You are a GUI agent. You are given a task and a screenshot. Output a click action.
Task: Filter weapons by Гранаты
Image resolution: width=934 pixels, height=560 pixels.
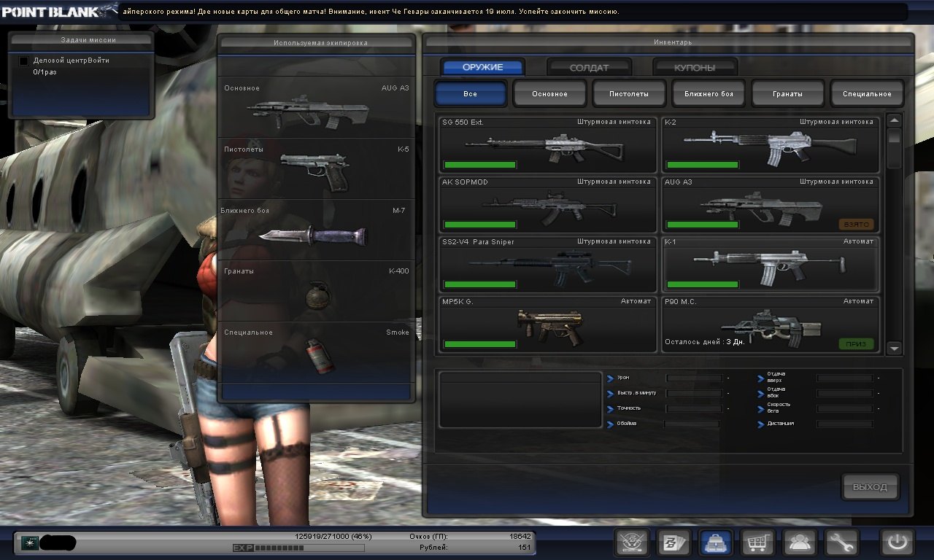click(x=787, y=94)
